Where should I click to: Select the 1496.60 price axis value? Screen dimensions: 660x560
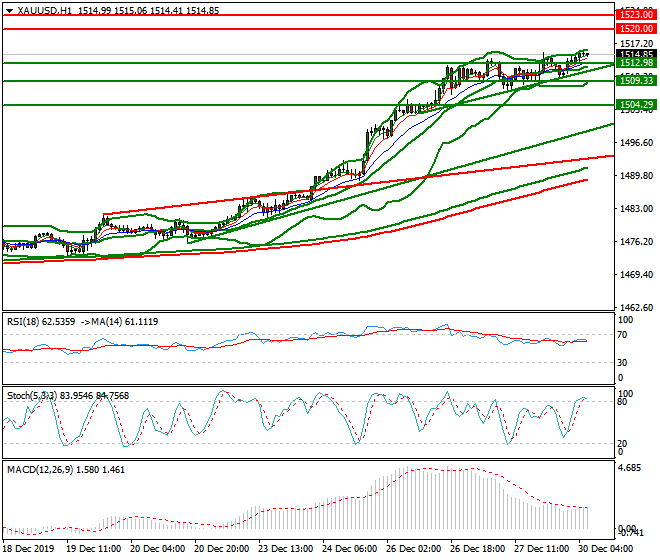click(636, 143)
